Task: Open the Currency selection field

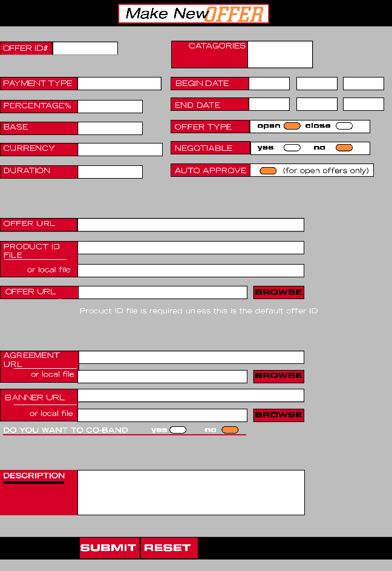Action: point(120,149)
